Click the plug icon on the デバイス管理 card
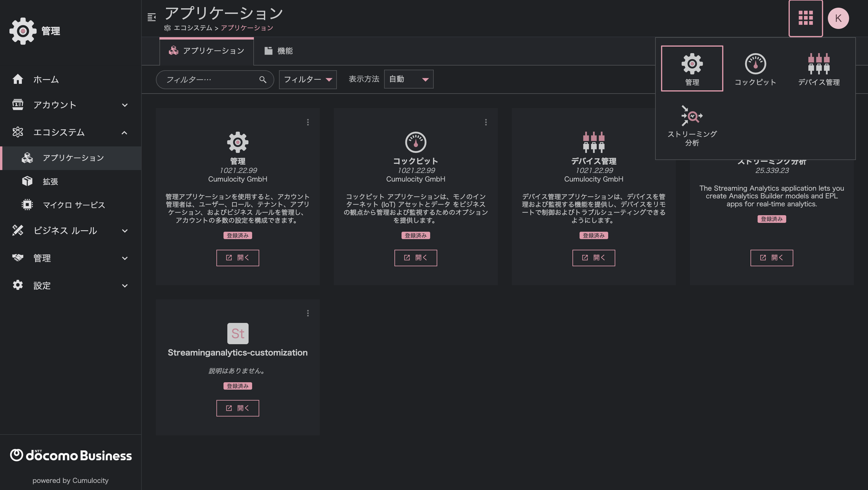The width and height of the screenshot is (868, 490). click(x=593, y=142)
